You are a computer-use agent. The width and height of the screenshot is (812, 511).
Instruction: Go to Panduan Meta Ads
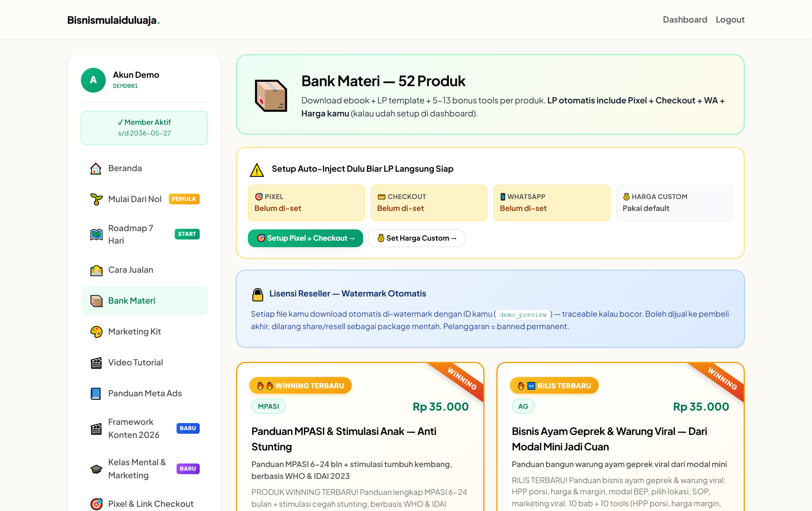tap(144, 393)
